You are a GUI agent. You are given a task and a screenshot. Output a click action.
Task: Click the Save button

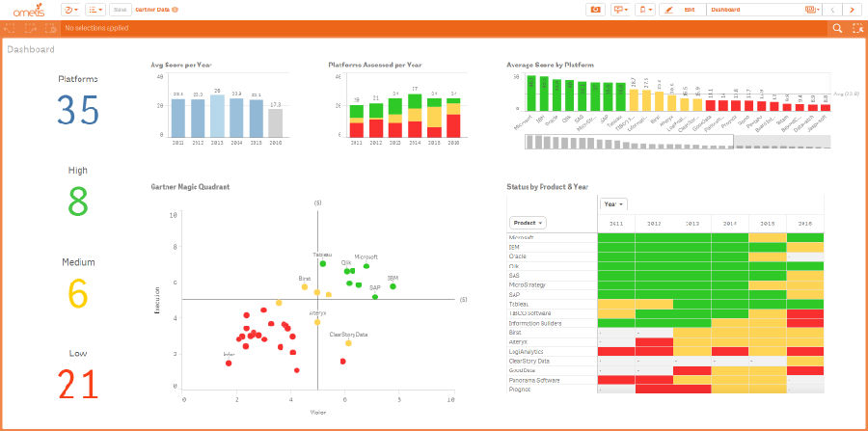(121, 10)
